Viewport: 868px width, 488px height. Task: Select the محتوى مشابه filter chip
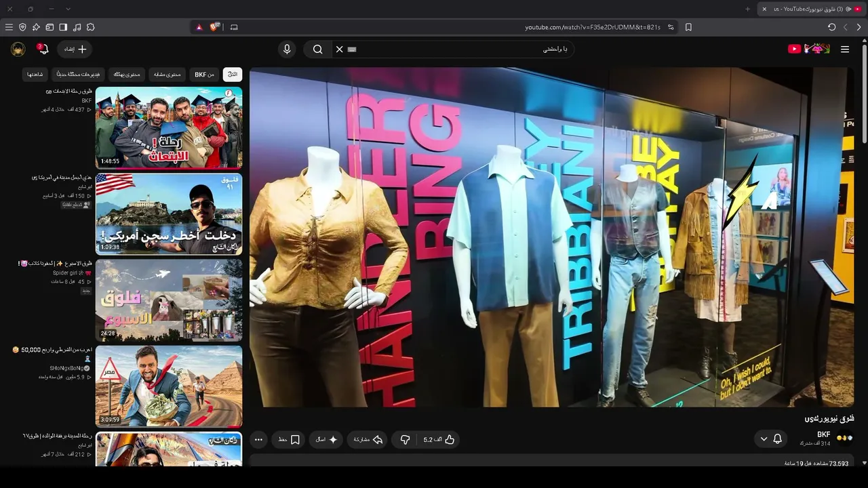tap(165, 75)
